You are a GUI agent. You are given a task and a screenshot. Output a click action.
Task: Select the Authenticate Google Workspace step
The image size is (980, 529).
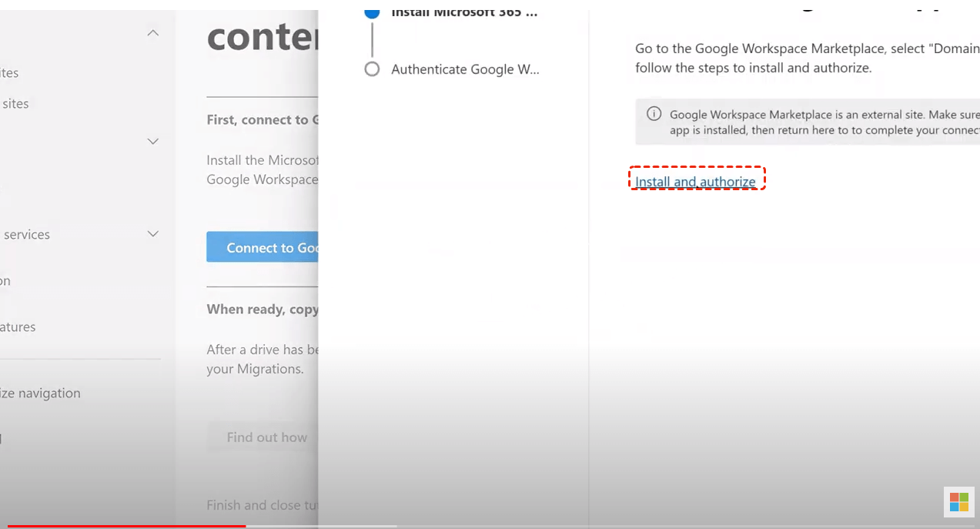465,69
